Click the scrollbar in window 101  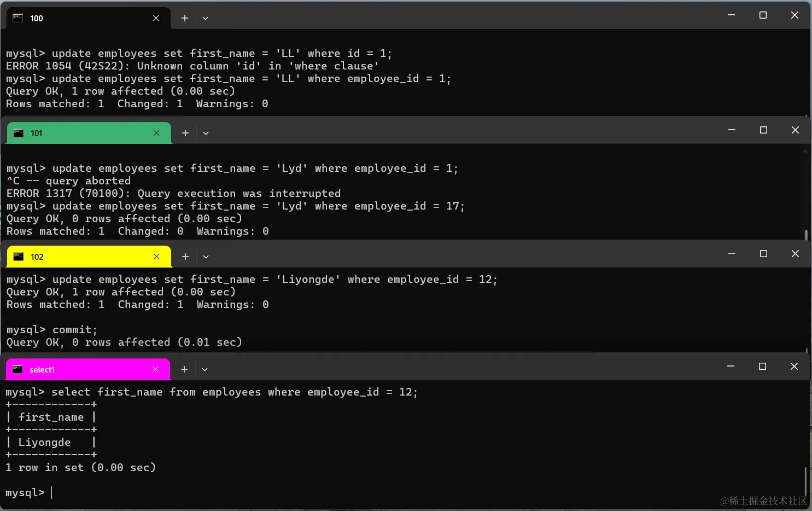pyautogui.click(x=806, y=234)
